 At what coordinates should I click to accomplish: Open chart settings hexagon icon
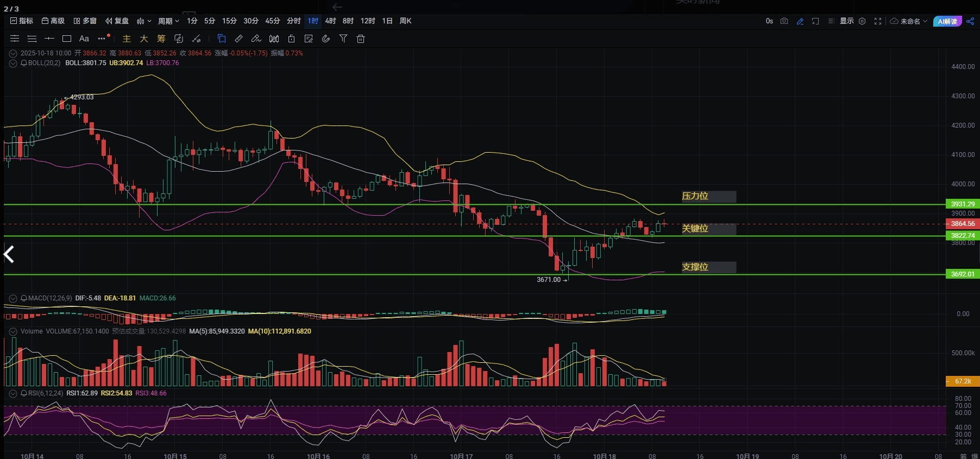tap(862, 21)
